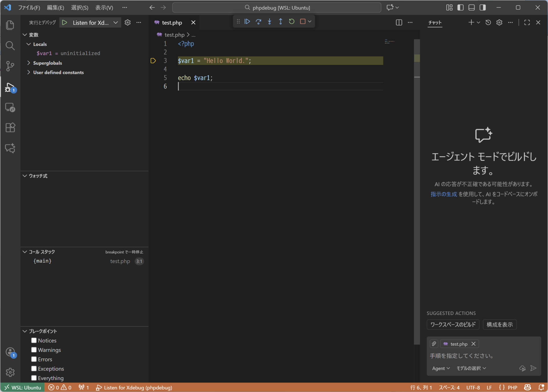
Task: Tick the Everything breakpoint checkbox
Action: [34, 378]
